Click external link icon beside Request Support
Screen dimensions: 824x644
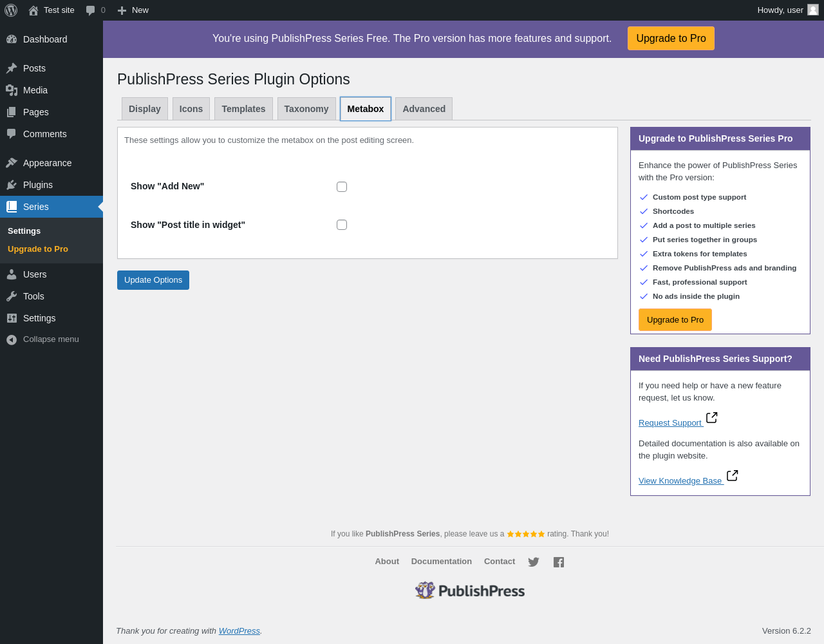tap(712, 418)
